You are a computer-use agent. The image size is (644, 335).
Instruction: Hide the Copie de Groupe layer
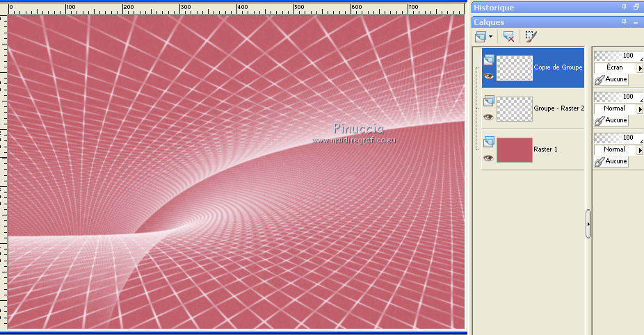(488, 76)
